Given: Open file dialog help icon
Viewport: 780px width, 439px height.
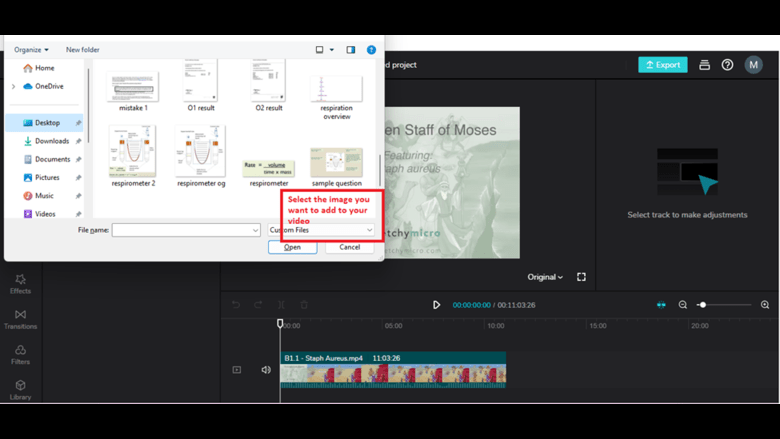Looking at the screenshot, I should [371, 50].
